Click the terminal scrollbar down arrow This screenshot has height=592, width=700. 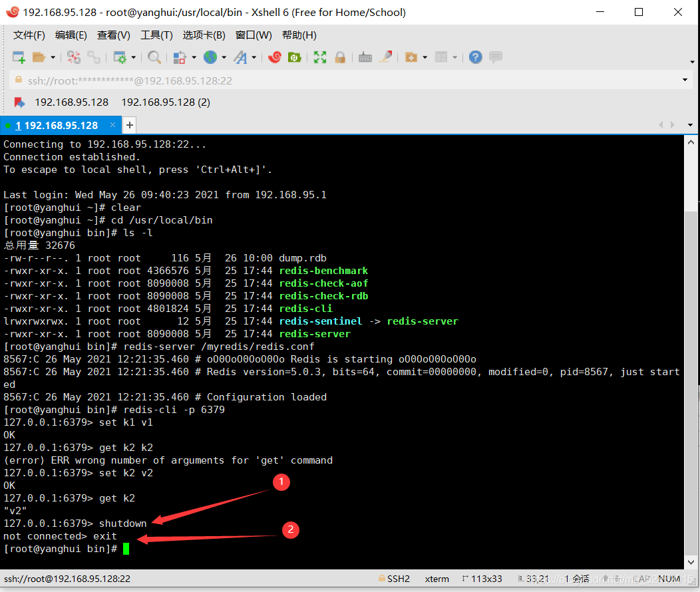tap(691, 562)
